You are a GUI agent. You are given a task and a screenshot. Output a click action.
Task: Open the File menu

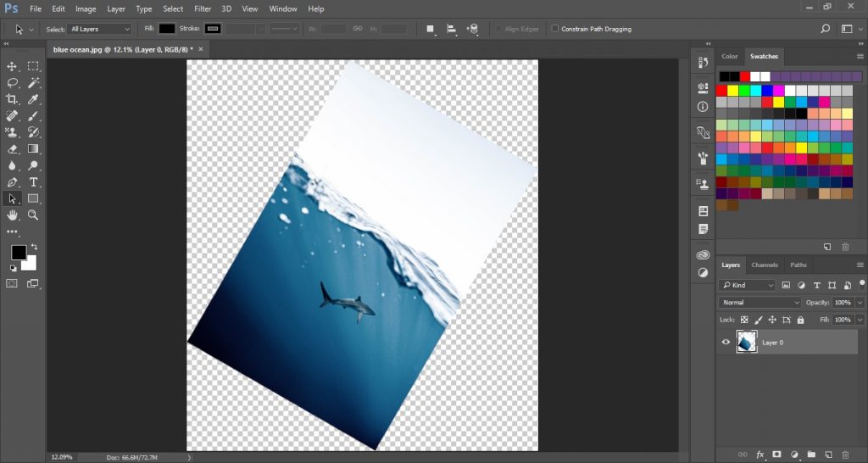[36, 8]
